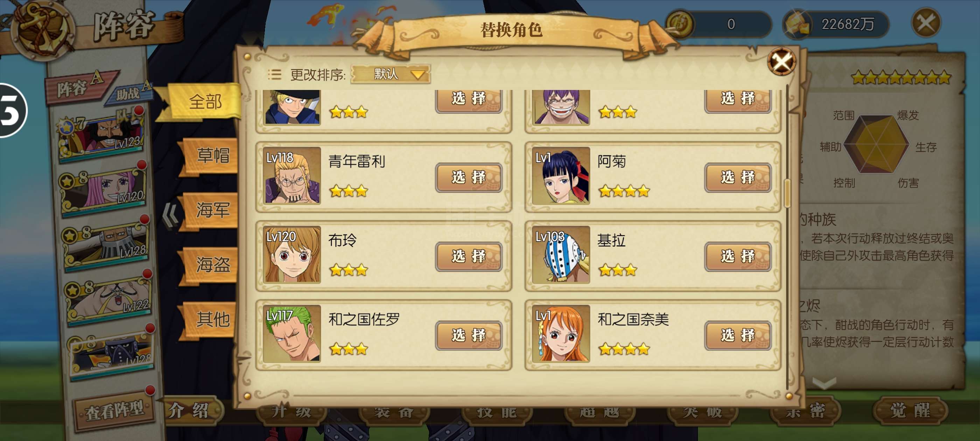
Task: Click the 基拉 masked character portrait
Action: (x=561, y=254)
